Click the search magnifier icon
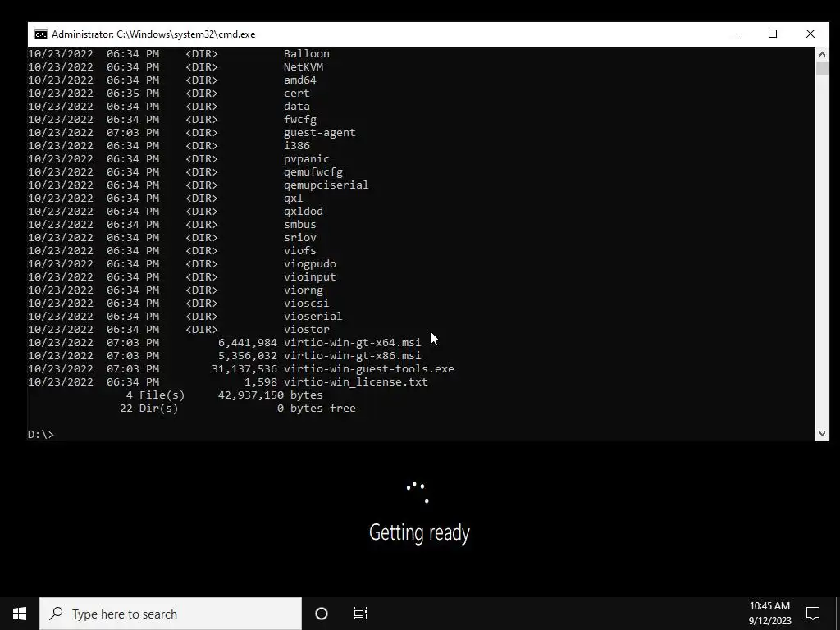 click(x=56, y=614)
